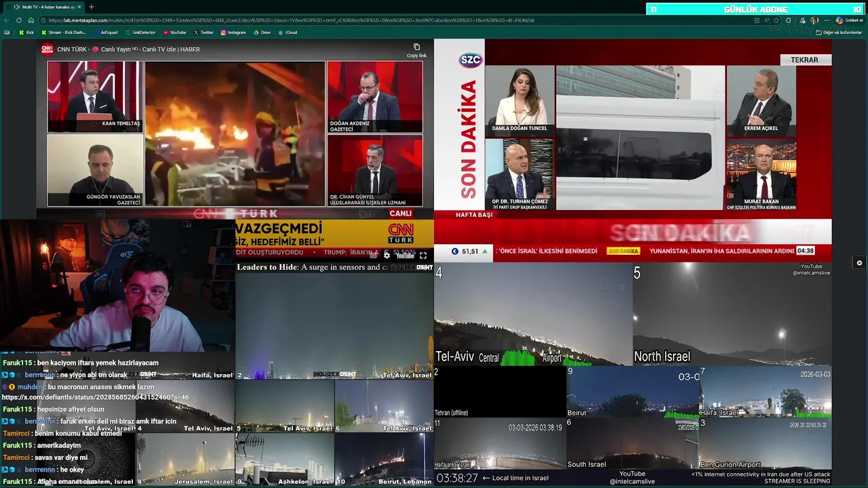
Task: Open the Kick bookmark
Action: point(26,33)
